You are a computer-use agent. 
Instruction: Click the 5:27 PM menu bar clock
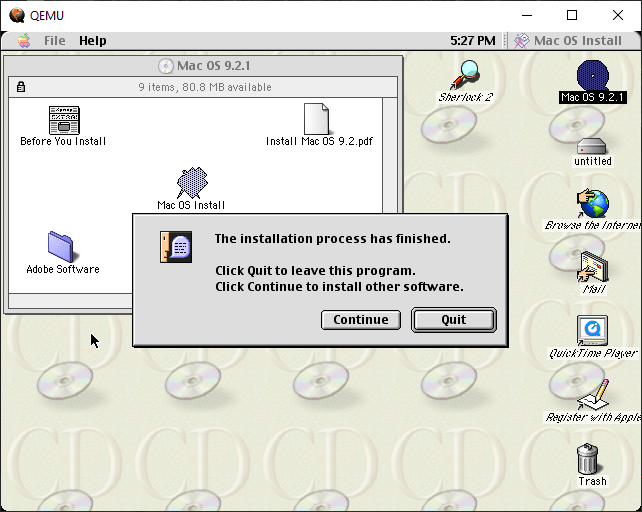coord(473,41)
